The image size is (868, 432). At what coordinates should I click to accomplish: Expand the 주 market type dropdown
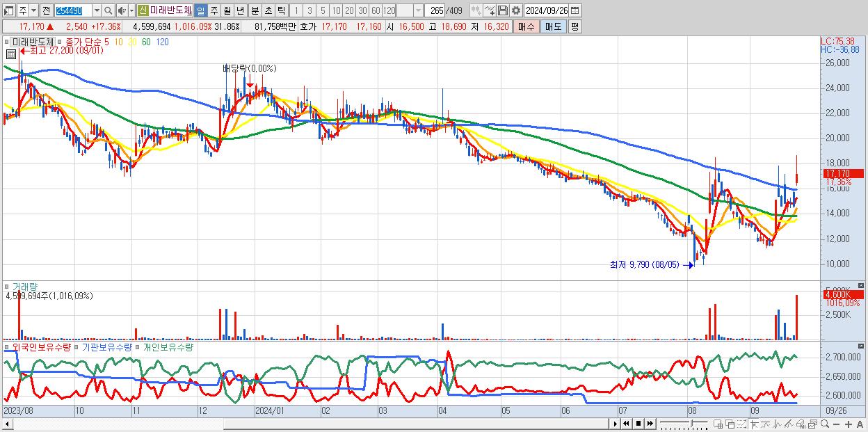33,10
